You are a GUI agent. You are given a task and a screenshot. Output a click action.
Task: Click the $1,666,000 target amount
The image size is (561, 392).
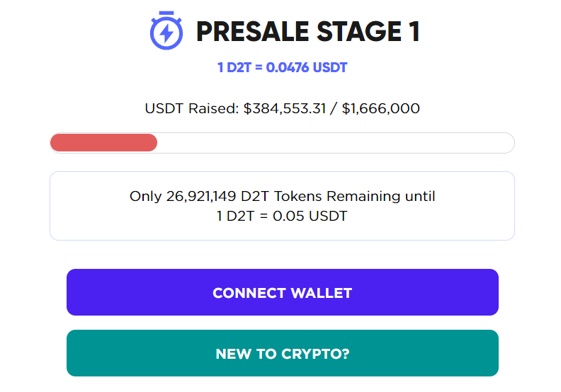pyautogui.click(x=380, y=108)
